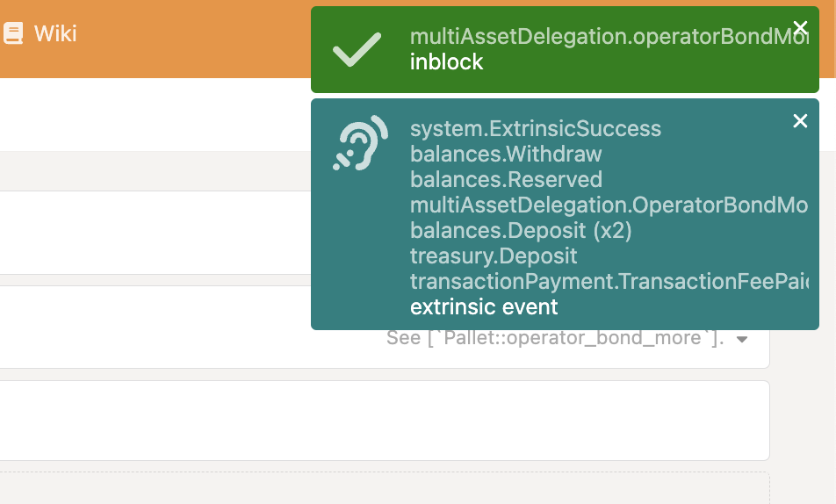Screen dimensions: 836x504
Task: Select the treasury.Deposit event line
Action: (x=494, y=256)
